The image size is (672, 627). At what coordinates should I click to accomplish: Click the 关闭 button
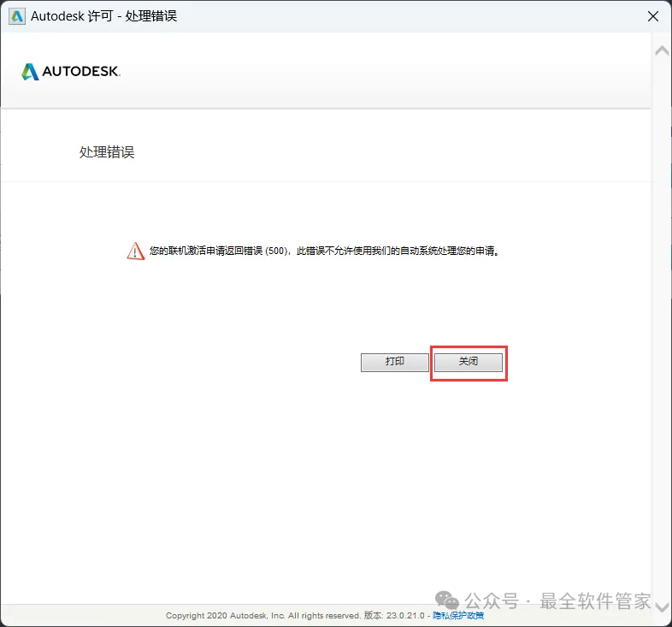click(469, 362)
